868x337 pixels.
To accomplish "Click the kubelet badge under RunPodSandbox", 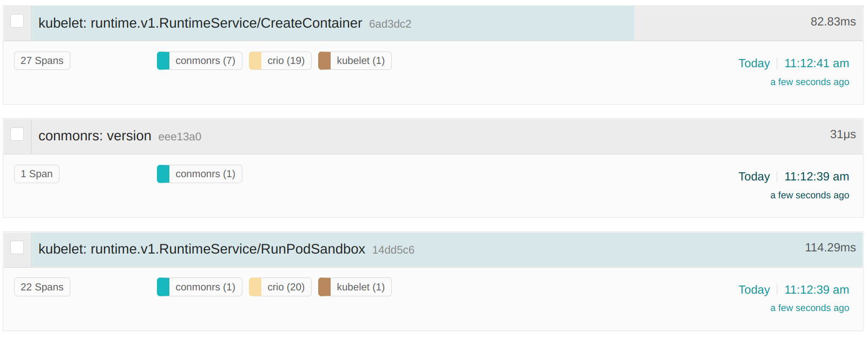I will click(x=354, y=287).
